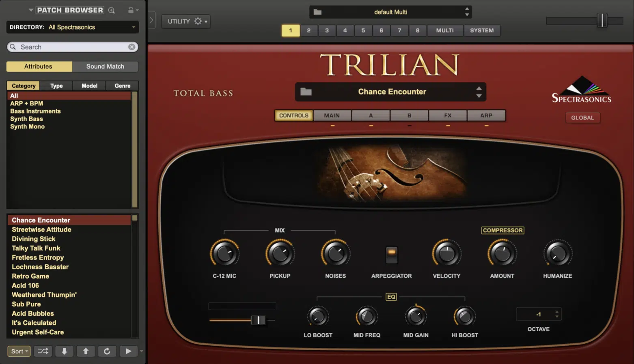Open the default Multi folder icon
Screen dimensions: 634x364
click(318, 12)
